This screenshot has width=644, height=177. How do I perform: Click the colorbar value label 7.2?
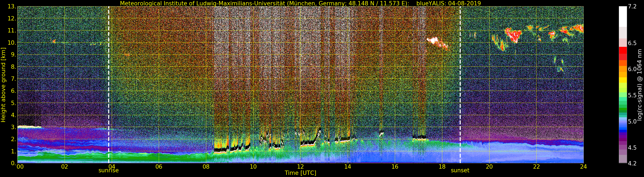click(x=632, y=6)
